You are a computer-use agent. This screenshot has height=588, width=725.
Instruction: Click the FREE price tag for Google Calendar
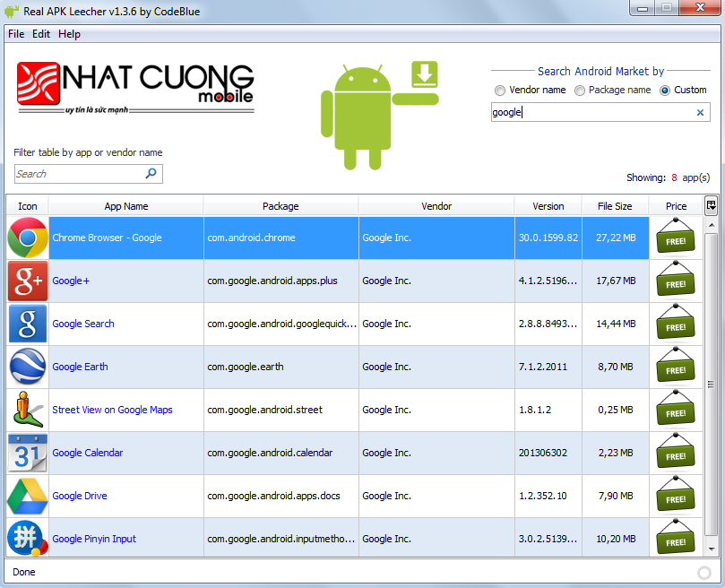(x=676, y=453)
